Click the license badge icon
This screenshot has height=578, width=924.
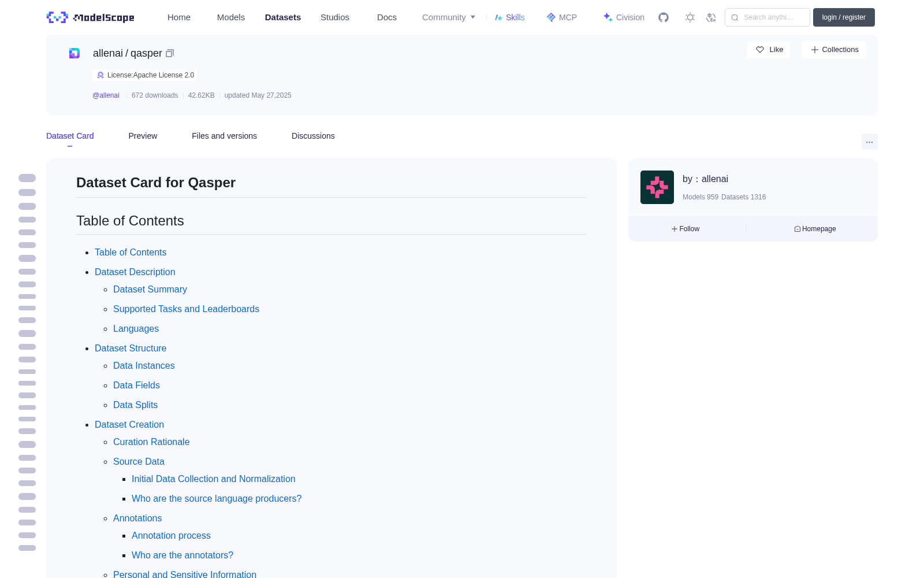[100, 75]
